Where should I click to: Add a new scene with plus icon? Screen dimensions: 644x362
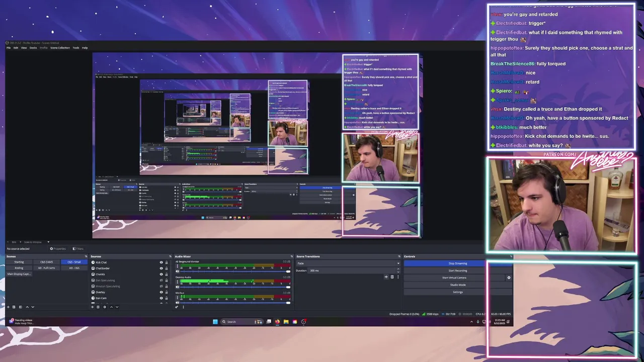(8, 307)
